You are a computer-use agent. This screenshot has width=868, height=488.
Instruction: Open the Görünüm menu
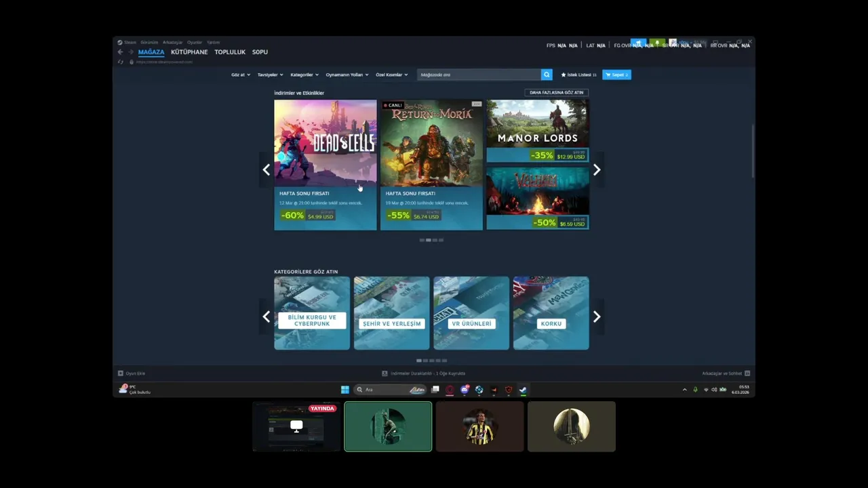coord(149,42)
